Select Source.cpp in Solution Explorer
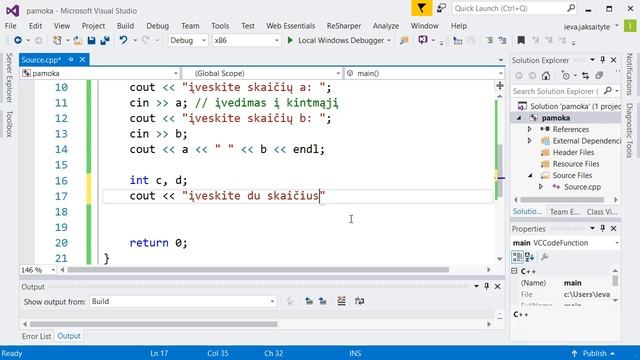Screen dimensions: 640x360 pos(582,187)
